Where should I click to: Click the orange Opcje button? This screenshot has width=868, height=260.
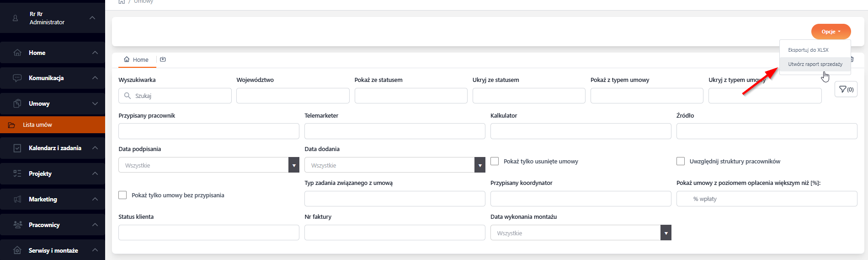coord(831,32)
